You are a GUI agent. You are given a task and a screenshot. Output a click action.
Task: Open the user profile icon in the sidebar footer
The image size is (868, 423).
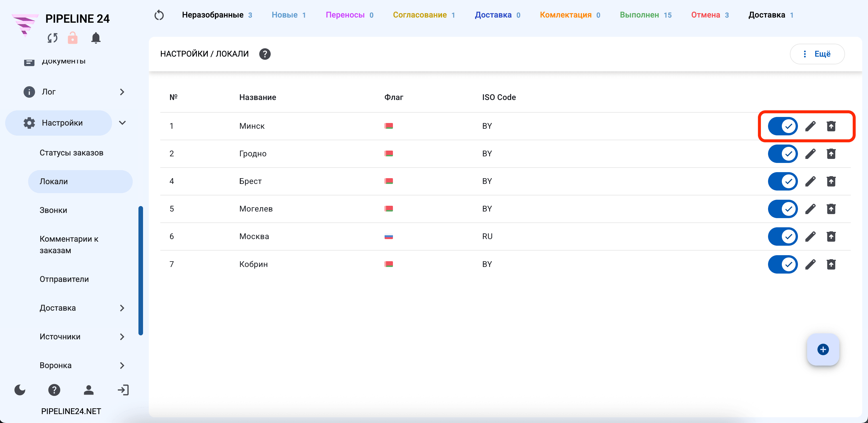(89, 390)
